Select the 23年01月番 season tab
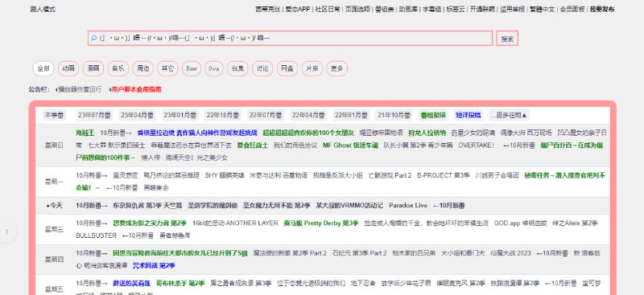The height and width of the screenshot is (295, 644). [180, 115]
